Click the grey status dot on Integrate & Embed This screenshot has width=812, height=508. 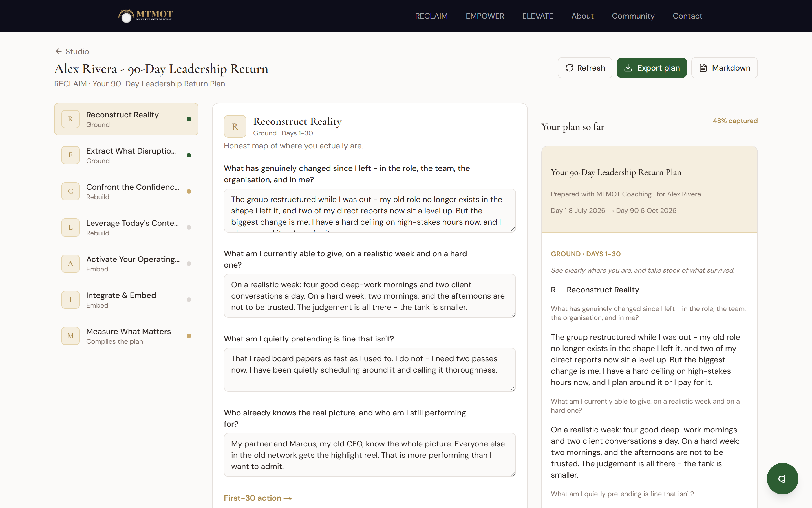tap(189, 300)
